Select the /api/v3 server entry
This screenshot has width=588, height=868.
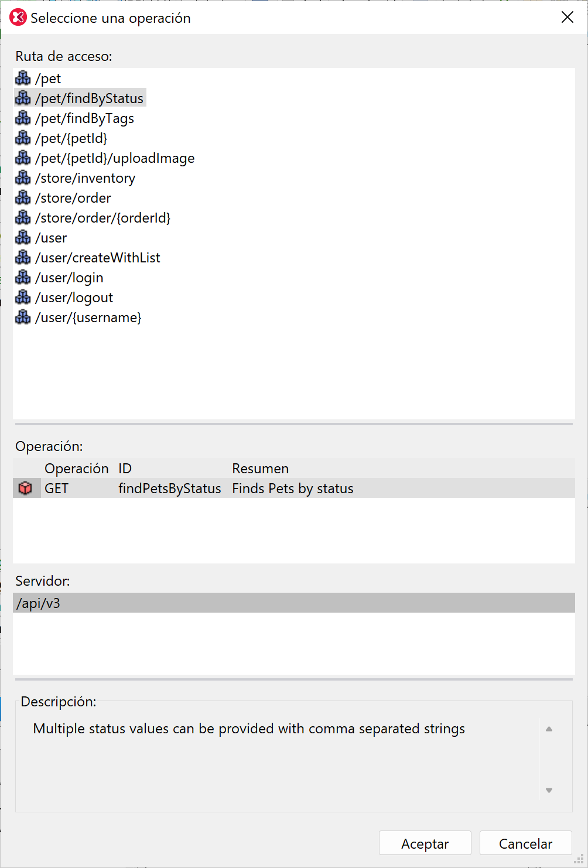pyautogui.click(x=39, y=603)
